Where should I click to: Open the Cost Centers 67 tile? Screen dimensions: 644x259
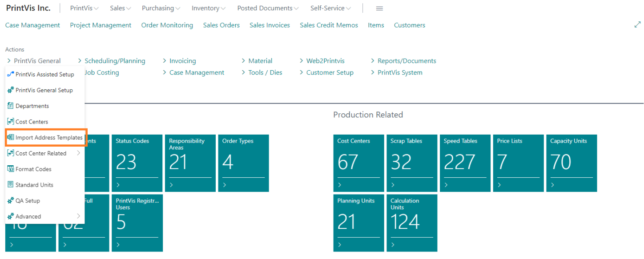coord(358,163)
